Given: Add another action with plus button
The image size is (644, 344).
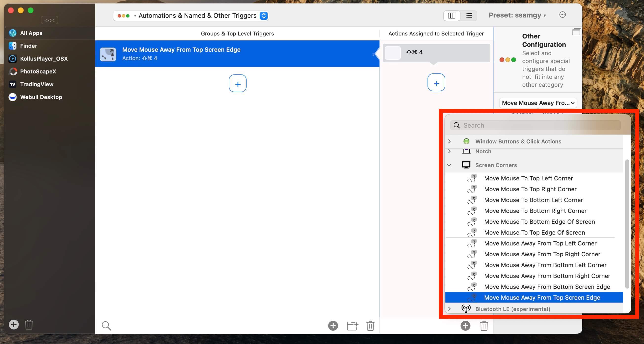Looking at the screenshot, I should [436, 83].
